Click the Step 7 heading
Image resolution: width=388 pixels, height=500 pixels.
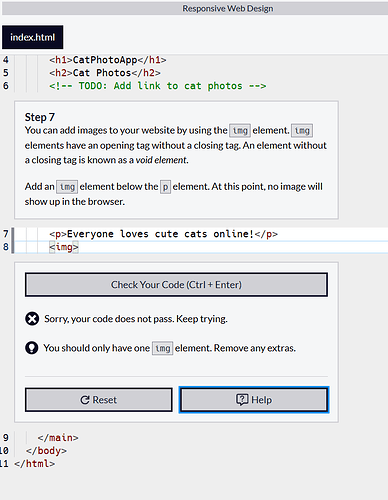(40, 117)
